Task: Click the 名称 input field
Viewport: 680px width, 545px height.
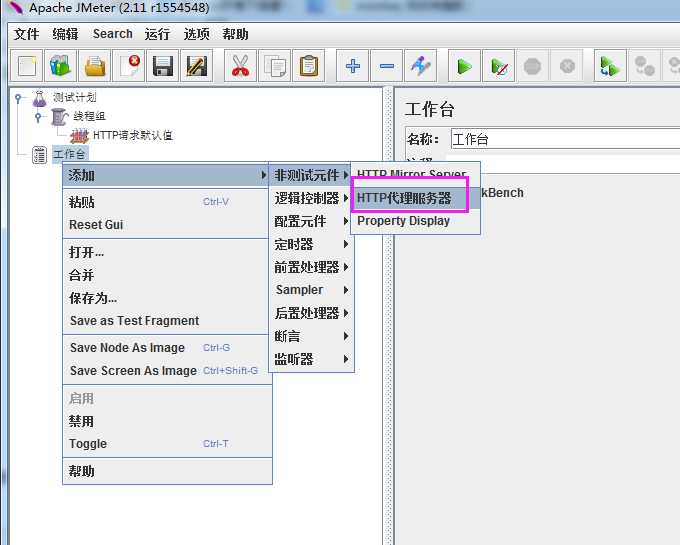Action: tap(565, 139)
